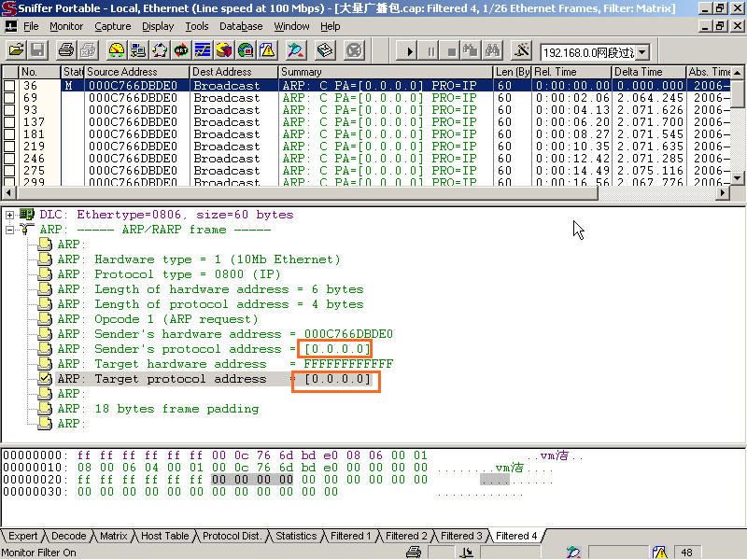Tick the checkbox for frame 137
This screenshot has width=747, height=560.
pyautogui.click(x=9, y=122)
